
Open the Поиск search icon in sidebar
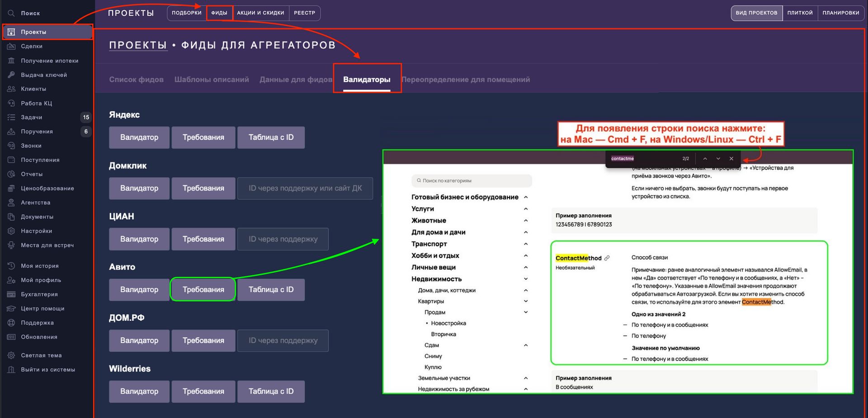click(11, 13)
